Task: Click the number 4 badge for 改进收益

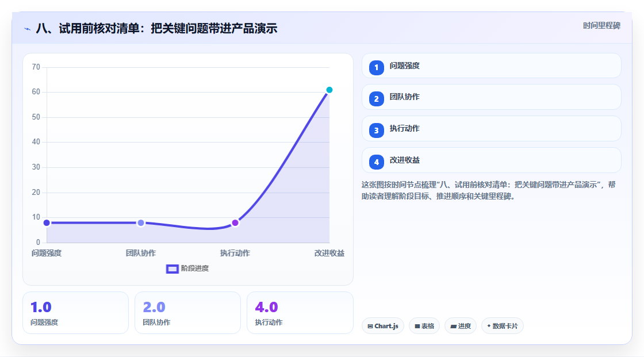Action: (x=376, y=162)
